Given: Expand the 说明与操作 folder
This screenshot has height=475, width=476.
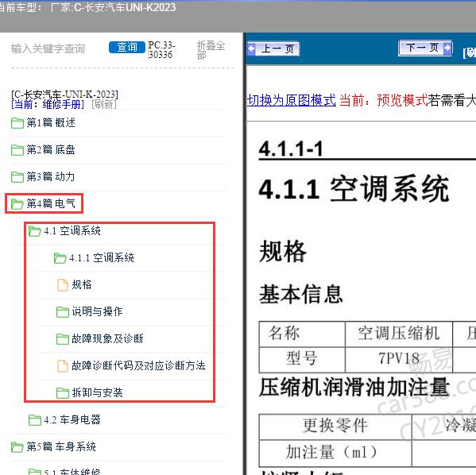Looking at the screenshot, I should (x=97, y=311).
